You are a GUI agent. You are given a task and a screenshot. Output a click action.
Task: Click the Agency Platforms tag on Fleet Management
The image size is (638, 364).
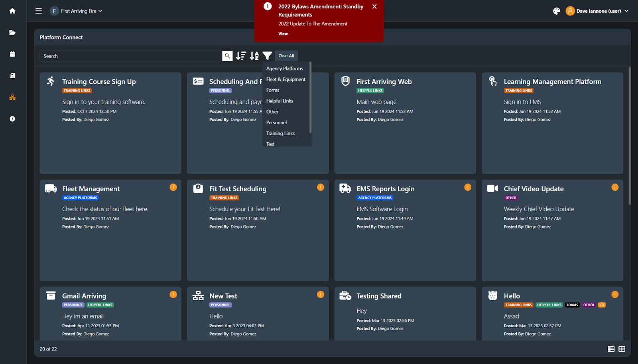click(80, 198)
